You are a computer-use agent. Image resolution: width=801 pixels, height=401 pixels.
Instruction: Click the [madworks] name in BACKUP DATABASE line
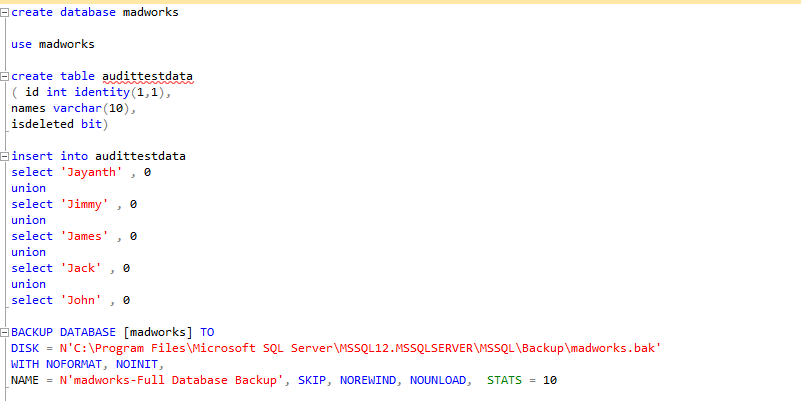coord(158,333)
